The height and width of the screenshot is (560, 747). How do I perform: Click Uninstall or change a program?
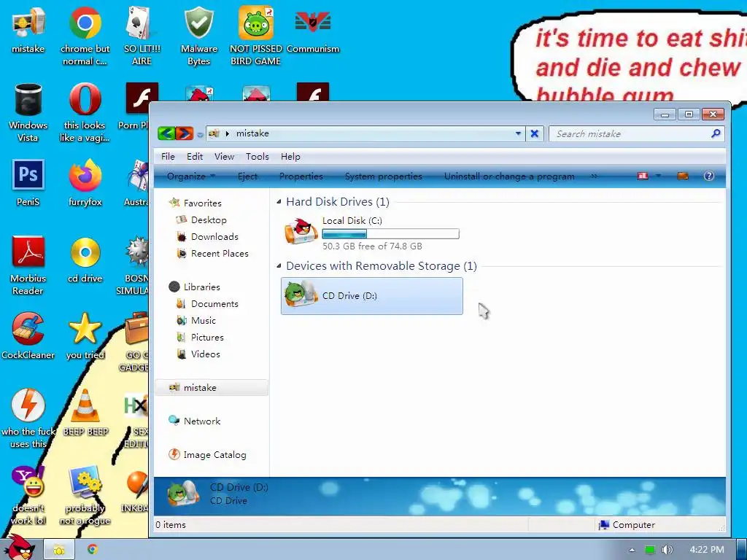click(509, 176)
